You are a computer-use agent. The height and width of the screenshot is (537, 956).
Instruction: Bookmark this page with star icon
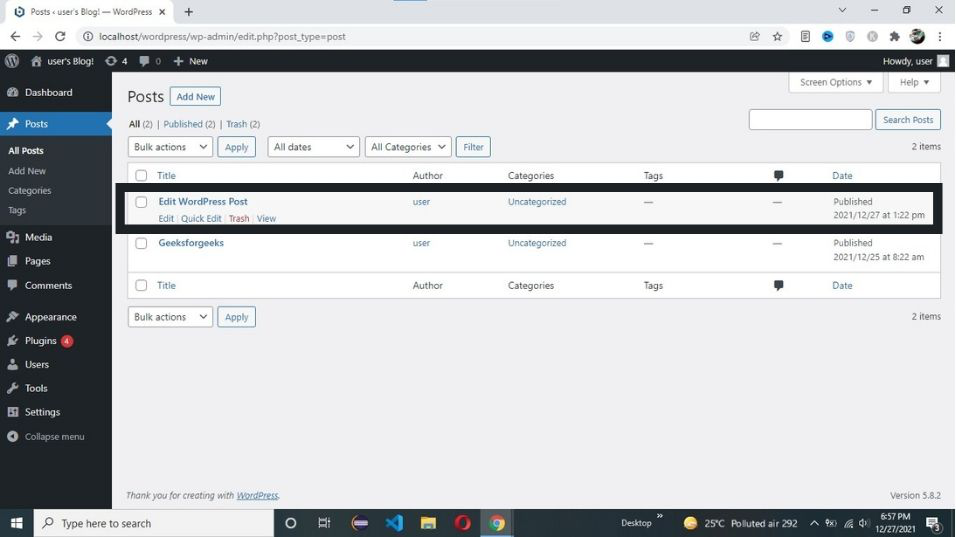(x=777, y=37)
